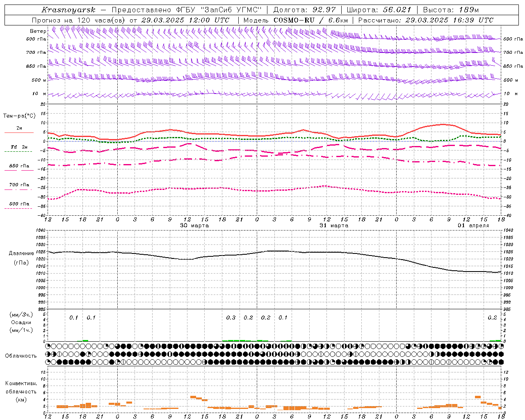
Task: Select the (мм/1ч.) hourly precipitation label
Action: pyautogui.click(x=21, y=330)
